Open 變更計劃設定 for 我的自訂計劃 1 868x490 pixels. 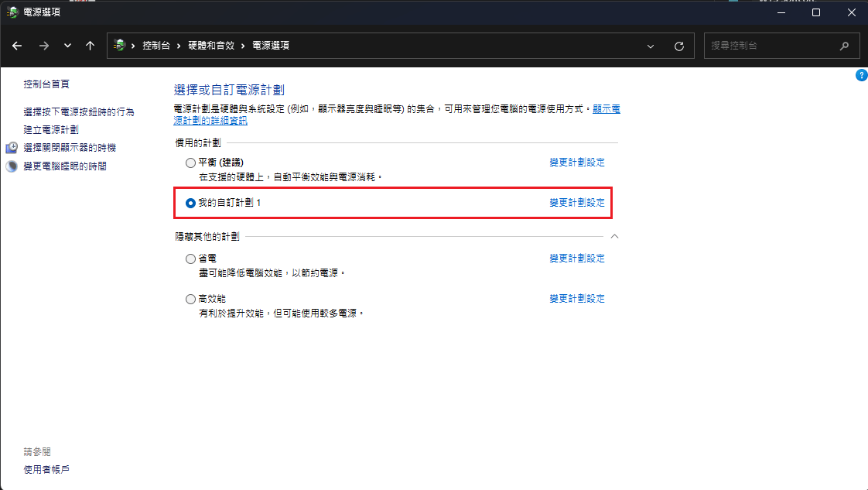coord(577,203)
